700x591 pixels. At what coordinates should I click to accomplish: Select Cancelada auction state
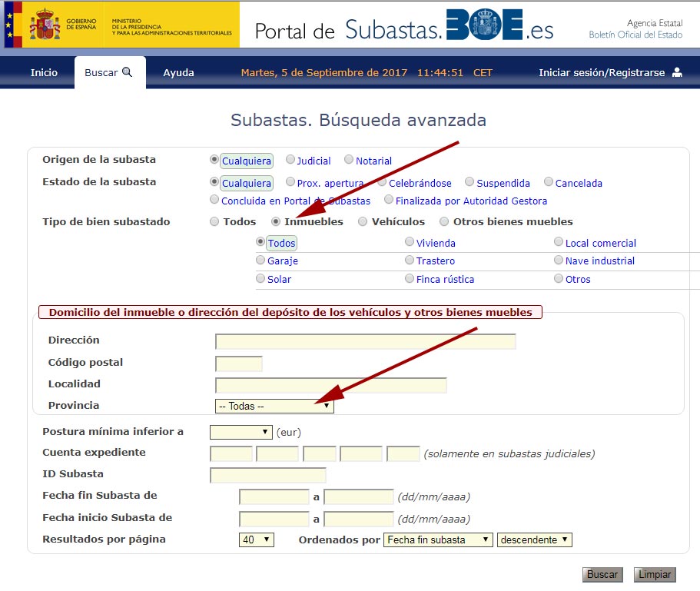[x=548, y=181]
